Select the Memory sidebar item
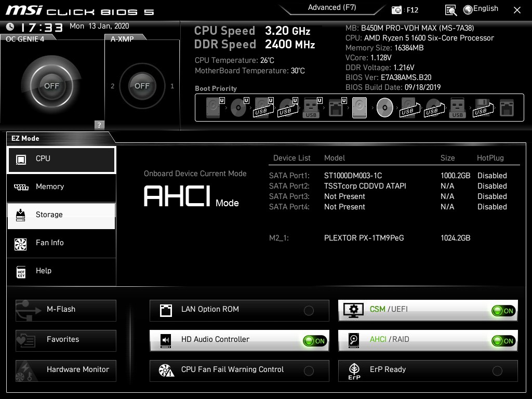This screenshot has height=399, width=532. 61,187
